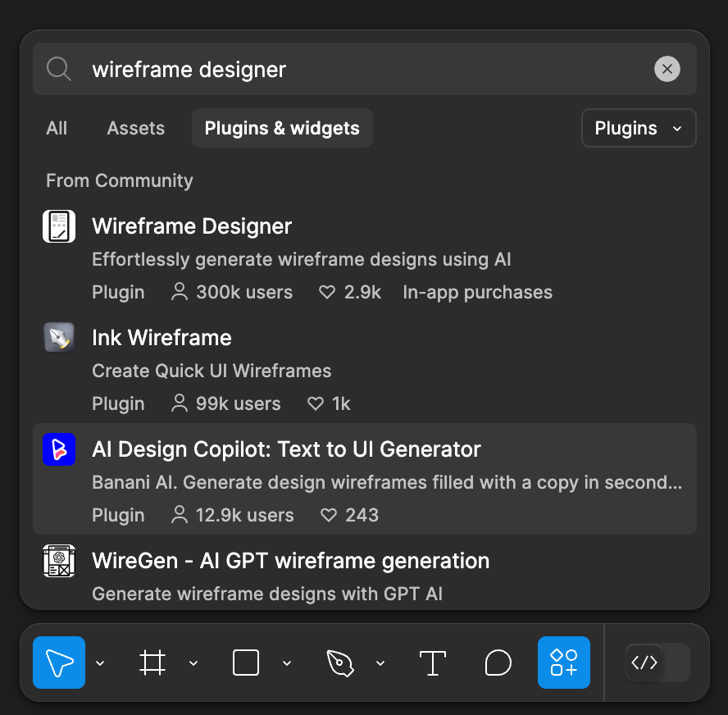The width and height of the screenshot is (728, 715).
Task: Expand the Move tool options chevron
Action: [100, 663]
